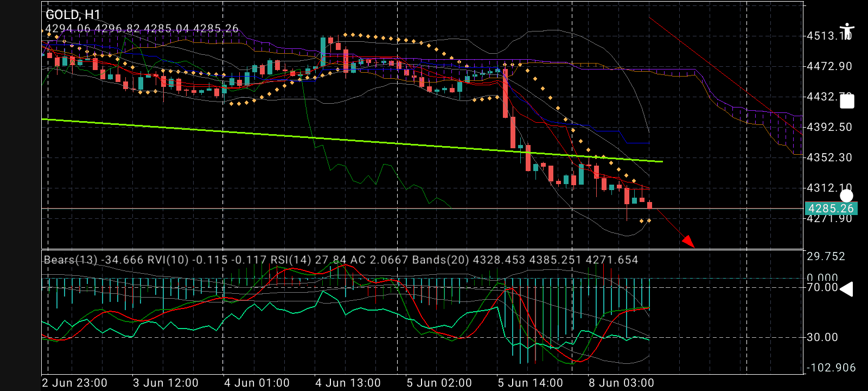This screenshot has width=868, height=391.
Task: Tap the 5 Jun 02:00 time label
Action: [439, 383]
